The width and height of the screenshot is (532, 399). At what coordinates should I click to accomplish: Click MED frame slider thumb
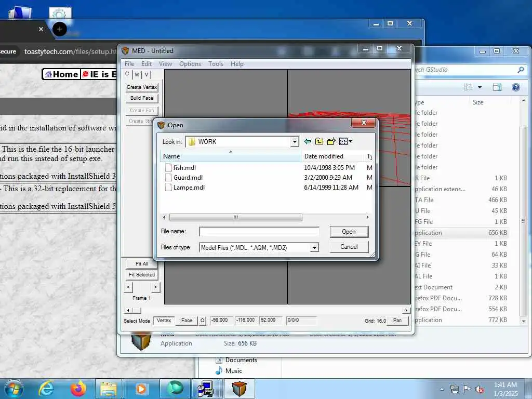(137, 310)
